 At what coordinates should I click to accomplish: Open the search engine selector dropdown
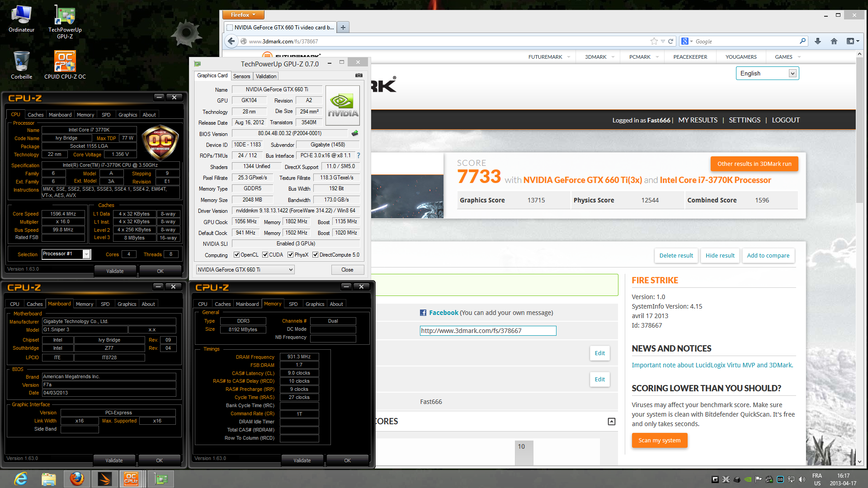(x=687, y=41)
